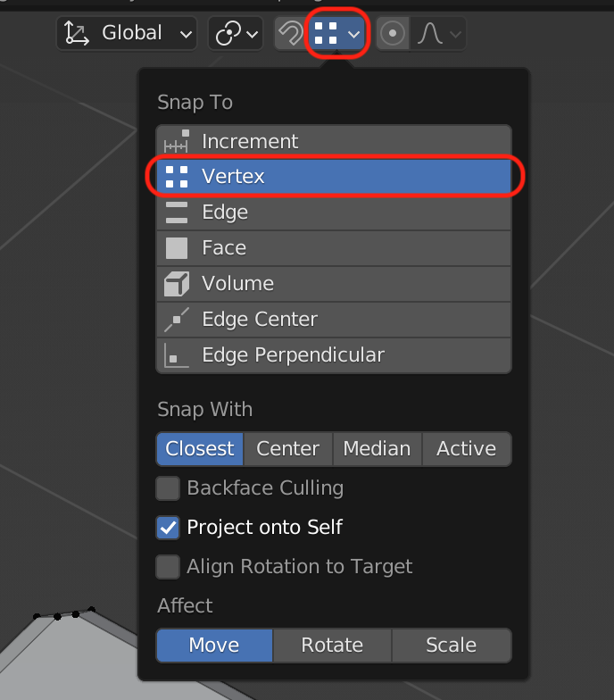Image resolution: width=614 pixels, height=700 pixels.
Task: Toggle the snap magnet icon
Action: tap(290, 34)
